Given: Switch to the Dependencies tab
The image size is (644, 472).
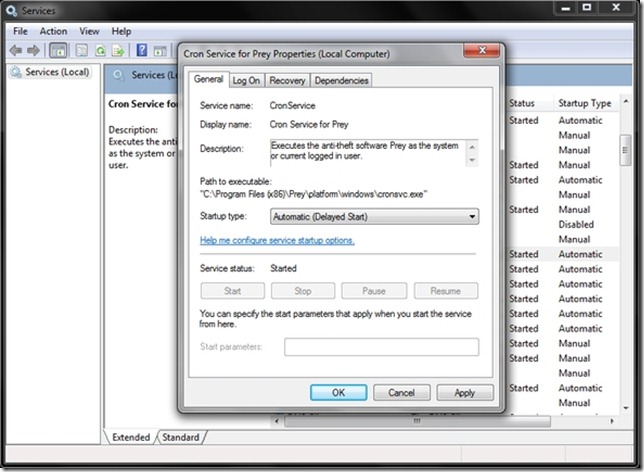Looking at the screenshot, I should coord(341,81).
